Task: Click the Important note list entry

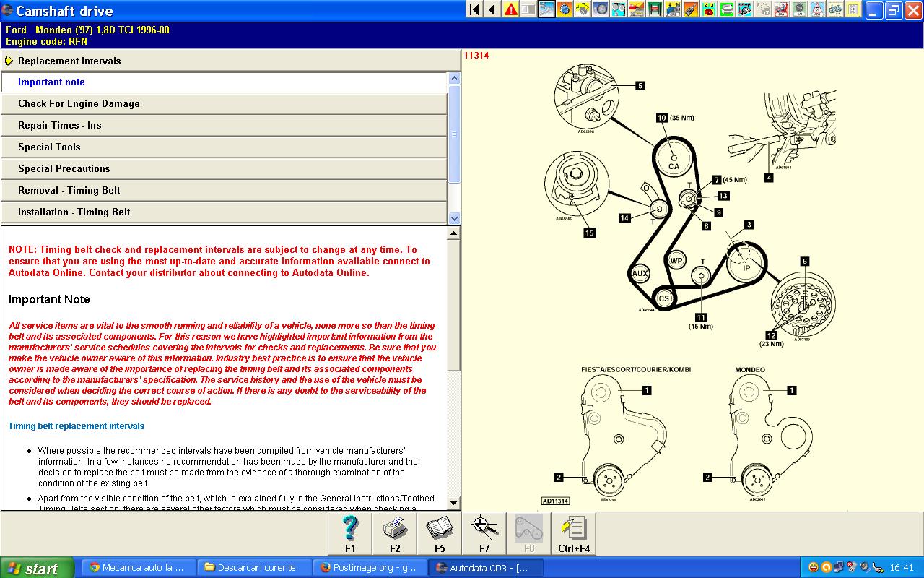Action: 51,82
